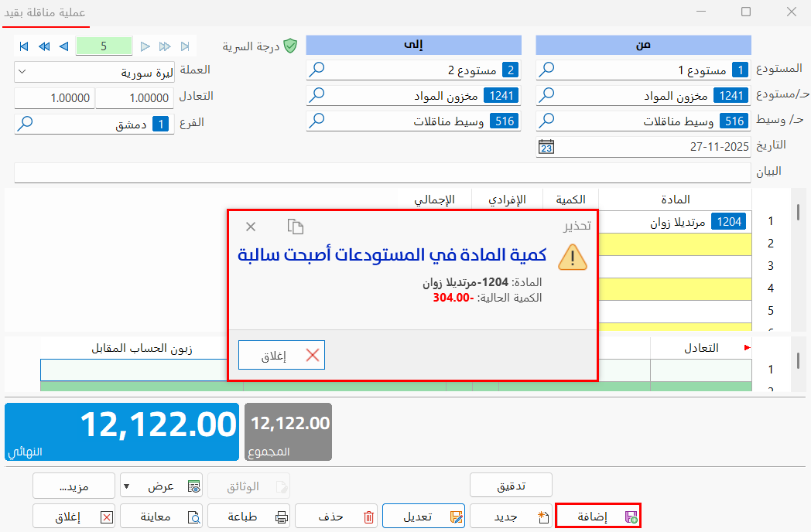
Task: Copy warning text using dialog copy icon
Action: pyautogui.click(x=295, y=227)
